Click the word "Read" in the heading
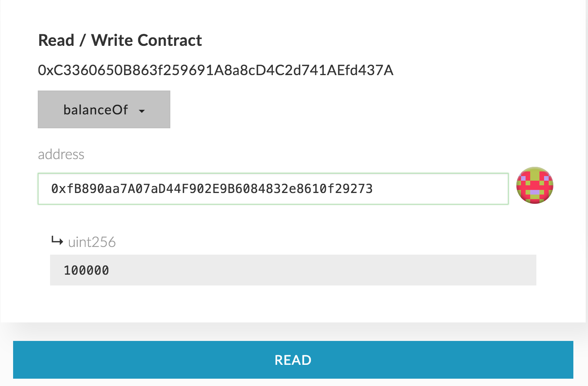This screenshot has height=386, width=588. click(x=56, y=40)
